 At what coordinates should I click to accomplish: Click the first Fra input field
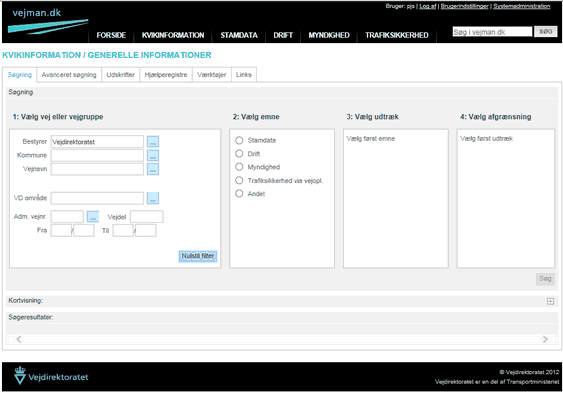[x=61, y=230]
